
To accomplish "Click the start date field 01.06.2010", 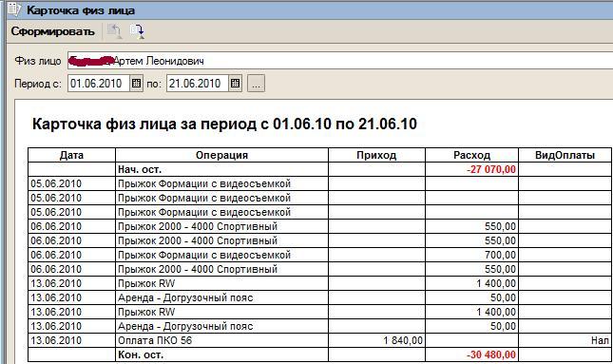I will (99, 84).
